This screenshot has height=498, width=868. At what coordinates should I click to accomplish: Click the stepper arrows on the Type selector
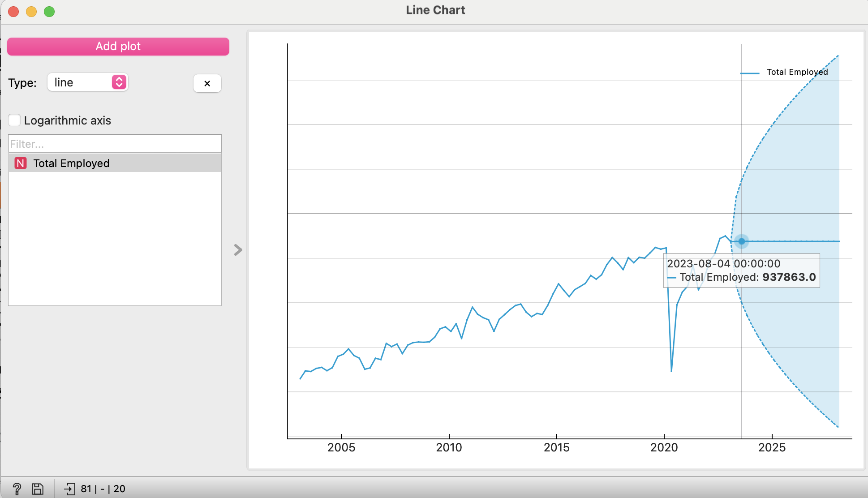tap(119, 82)
